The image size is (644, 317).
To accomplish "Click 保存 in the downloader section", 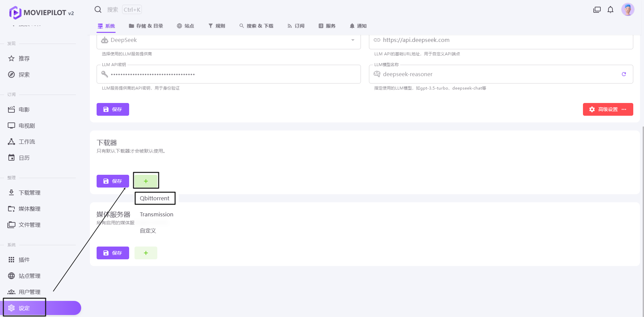I will (113, 181).
